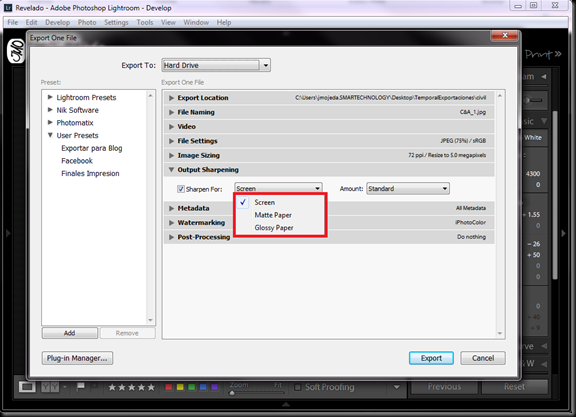Viewport: 576px width, 417px height.
Task: Open the Export To dropdown
Action: coord(216,65)
